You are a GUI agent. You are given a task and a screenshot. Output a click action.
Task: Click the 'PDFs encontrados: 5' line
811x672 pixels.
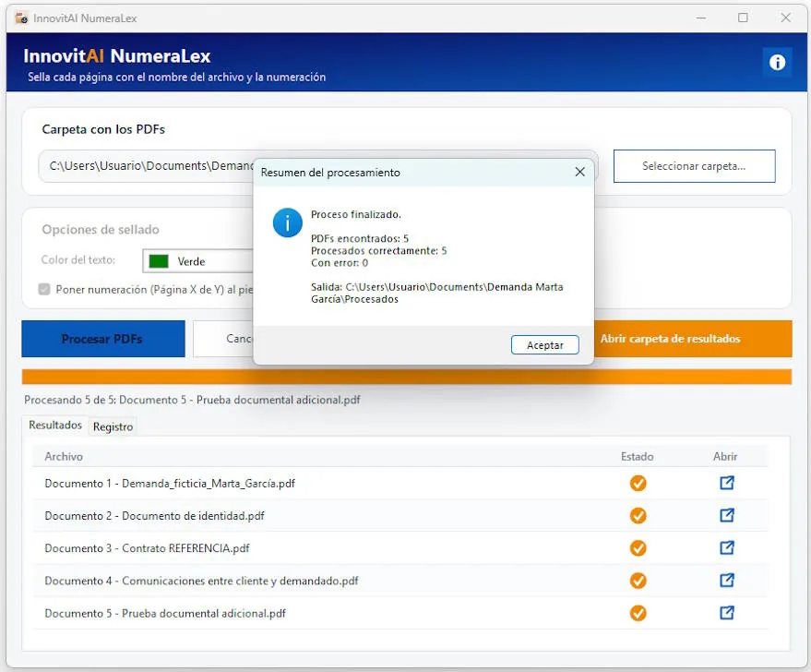[360, 238]
